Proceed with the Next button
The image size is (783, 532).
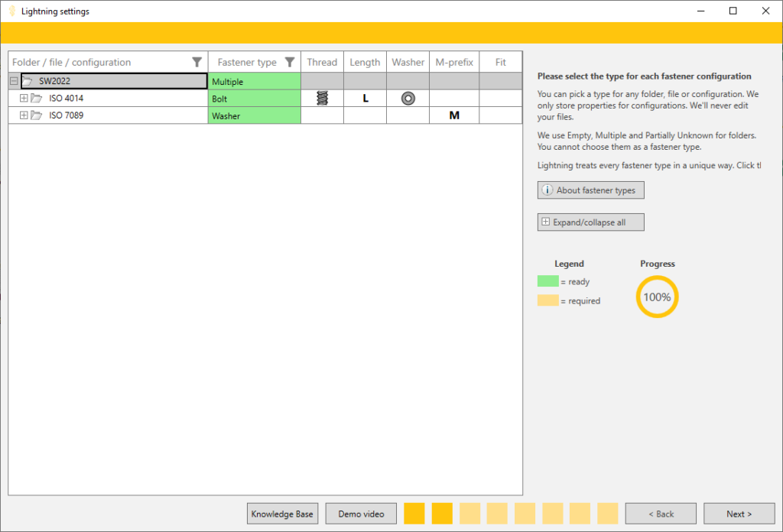739,513
